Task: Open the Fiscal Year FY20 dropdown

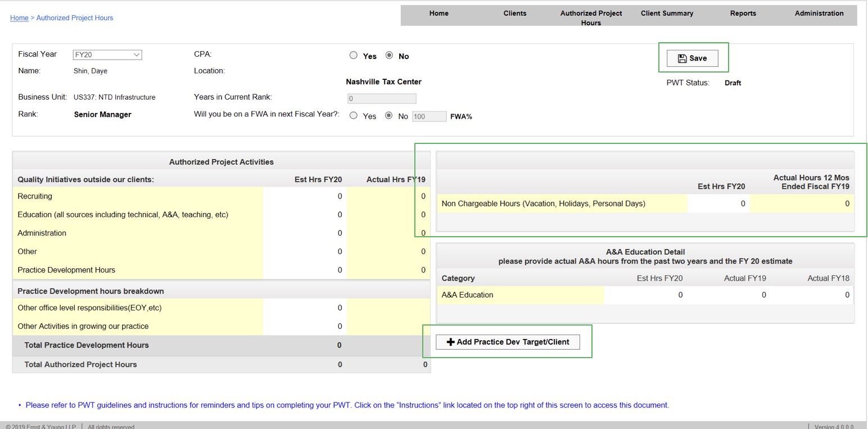Action: [x=107, y=55]
